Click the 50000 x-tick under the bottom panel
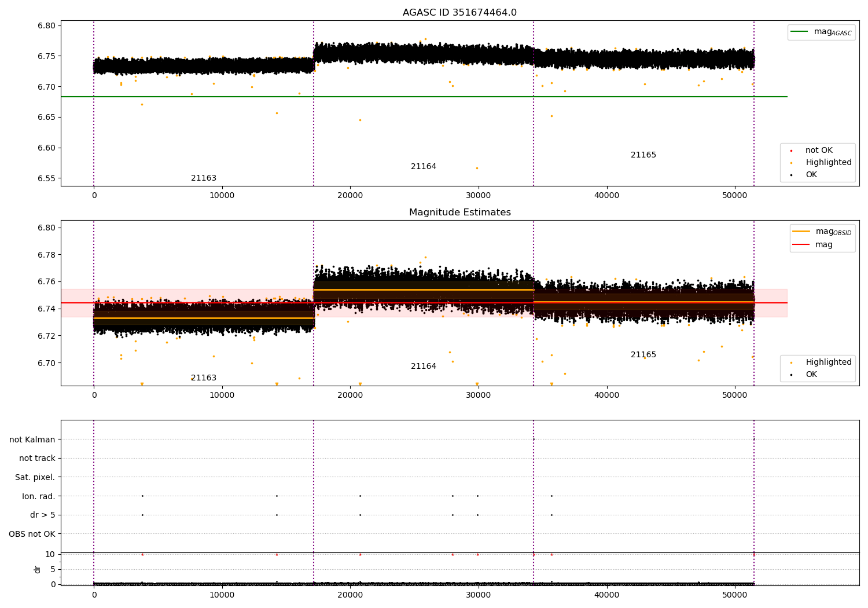Screen dimensions: 868x608 [735, 595]
